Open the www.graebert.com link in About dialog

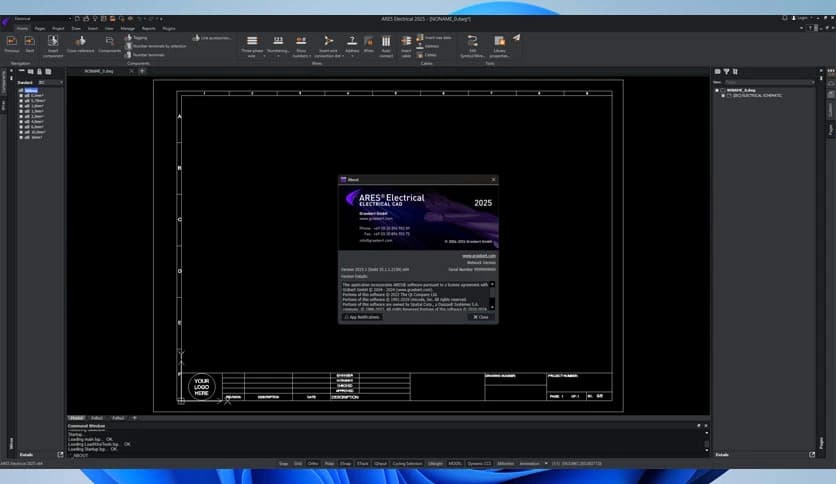click(x=479, y=255)
